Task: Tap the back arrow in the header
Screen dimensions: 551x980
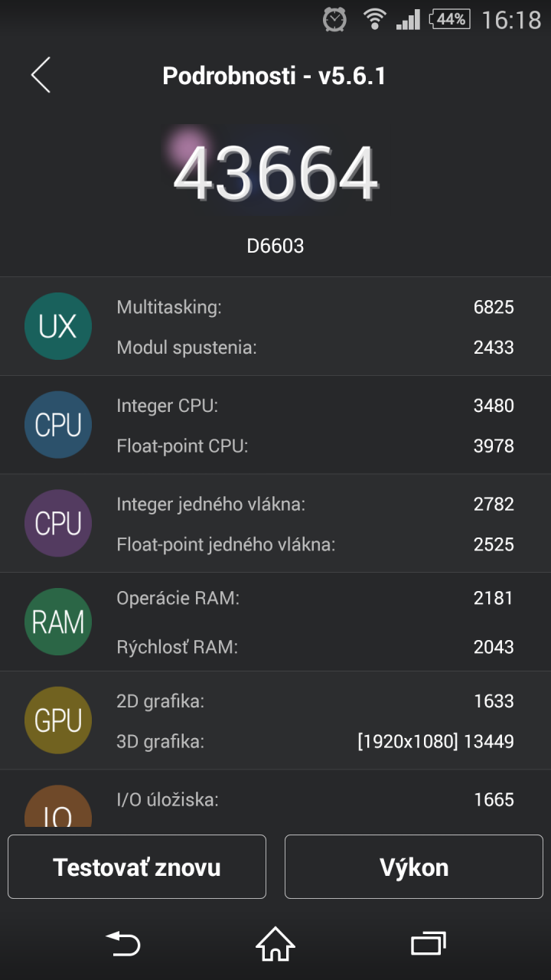Action: tap(41, 75)
